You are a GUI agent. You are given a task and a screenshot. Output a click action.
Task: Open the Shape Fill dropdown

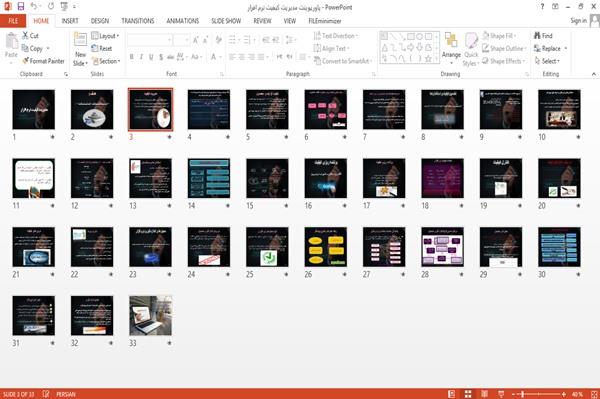pyautogui.click(x=499, y=36)
